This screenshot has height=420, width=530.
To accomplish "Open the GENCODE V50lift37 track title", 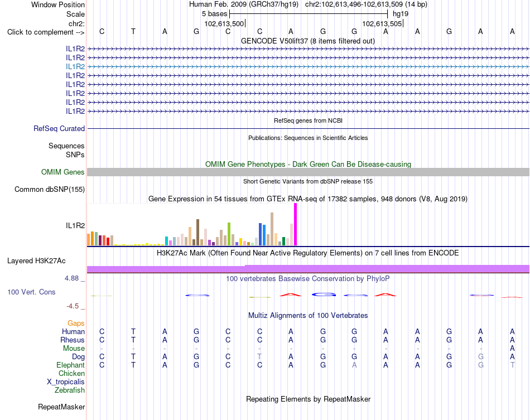I will coord(307,41).
